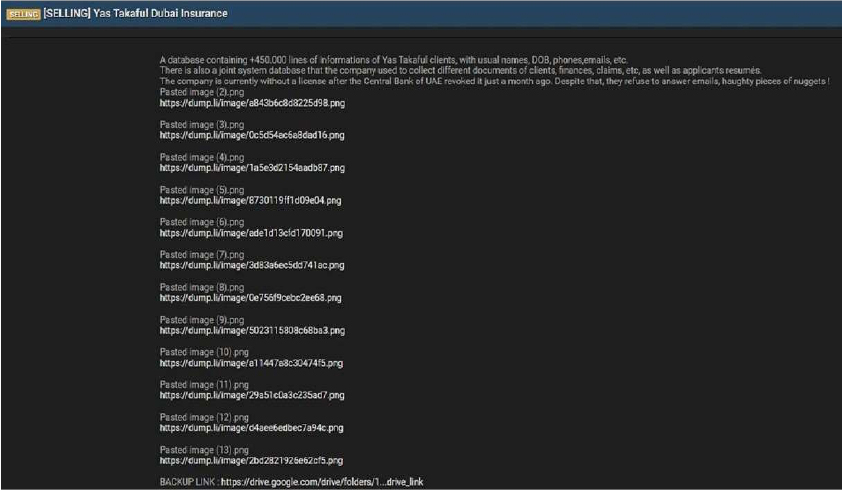This screenshot has height=490, width=842.
Task: Open the link under Pasted image (7).png
Action: pos(251,265)
